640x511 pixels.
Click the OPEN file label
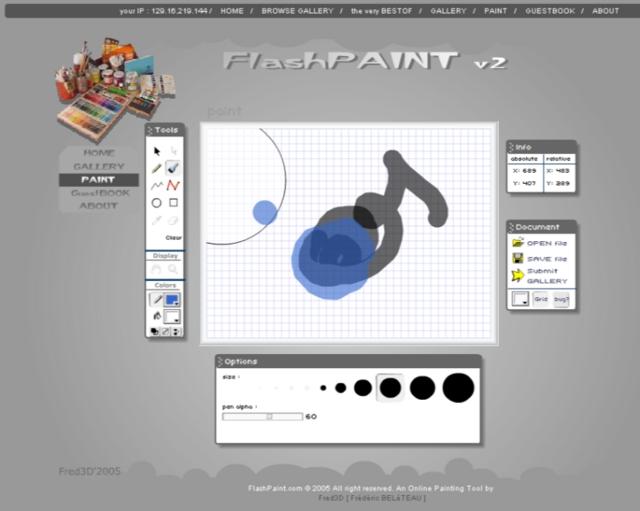click(x=547, y=243)
